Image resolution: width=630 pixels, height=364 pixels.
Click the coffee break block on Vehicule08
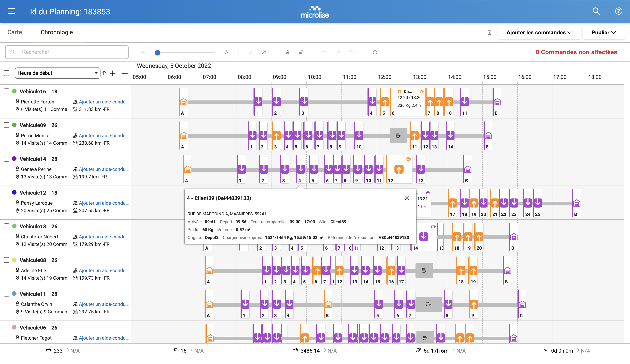point(424,271)
